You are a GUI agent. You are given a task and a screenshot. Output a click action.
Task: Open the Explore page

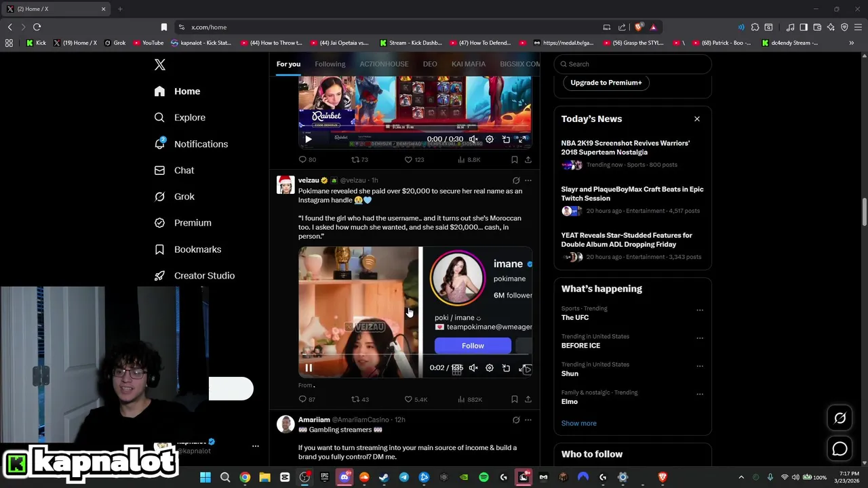point(180,117)
